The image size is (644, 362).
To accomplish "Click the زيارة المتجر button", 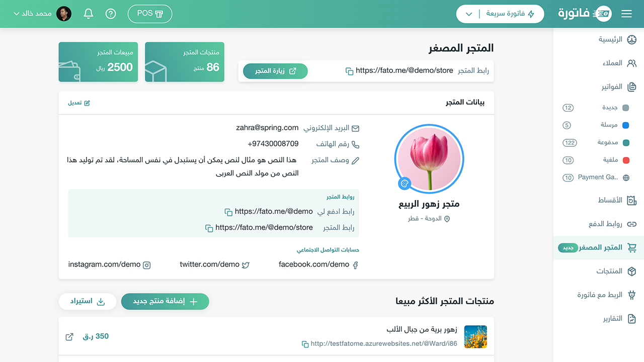I will pos(275,71).
